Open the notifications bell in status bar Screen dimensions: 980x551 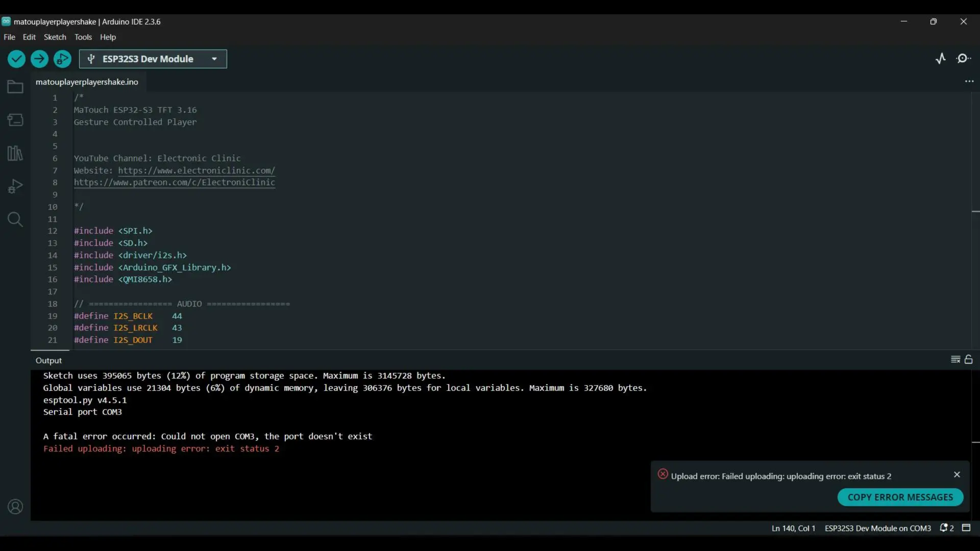947,528
